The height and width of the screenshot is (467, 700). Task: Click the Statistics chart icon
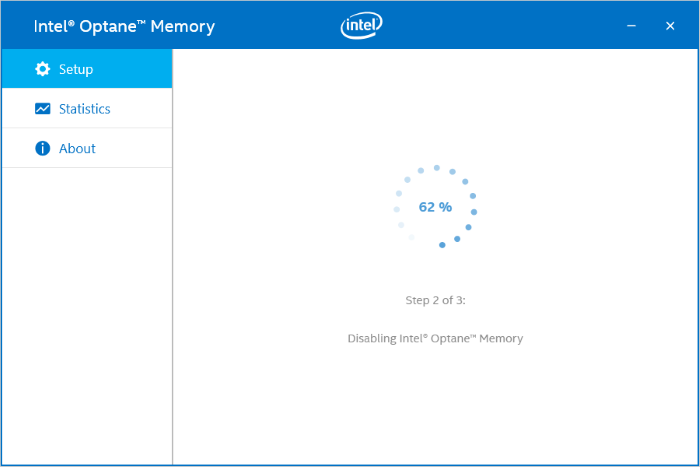[42, 109]
